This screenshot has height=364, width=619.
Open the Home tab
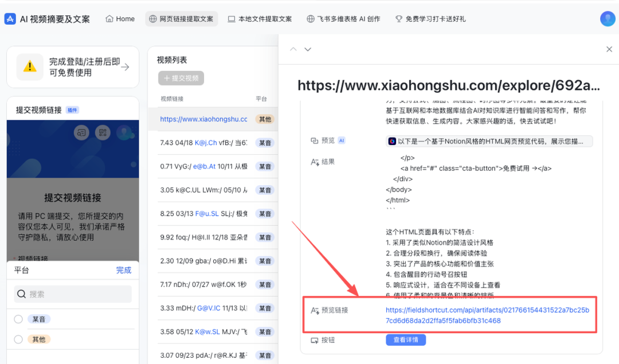pyautogui.click(x=120, y=19)
